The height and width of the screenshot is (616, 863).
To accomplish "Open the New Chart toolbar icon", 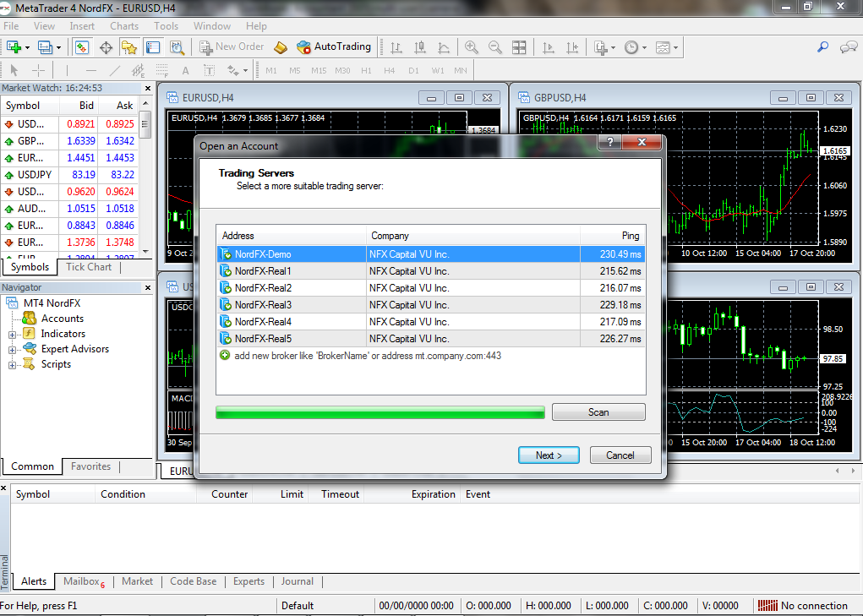I will click(x=14, y=47).
